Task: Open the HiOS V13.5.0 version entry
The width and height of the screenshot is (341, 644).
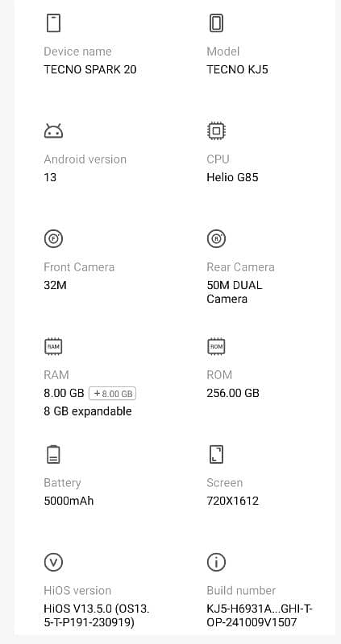Action: point(96,616)
